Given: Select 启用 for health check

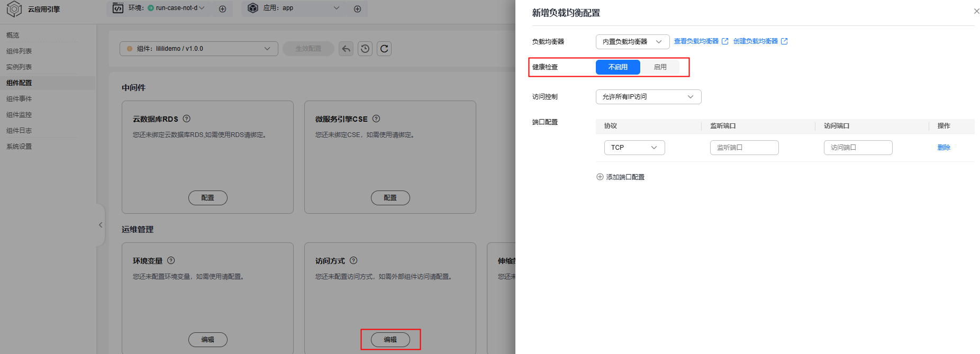Looking at the screenshot, I should click(x=660, y=67).
